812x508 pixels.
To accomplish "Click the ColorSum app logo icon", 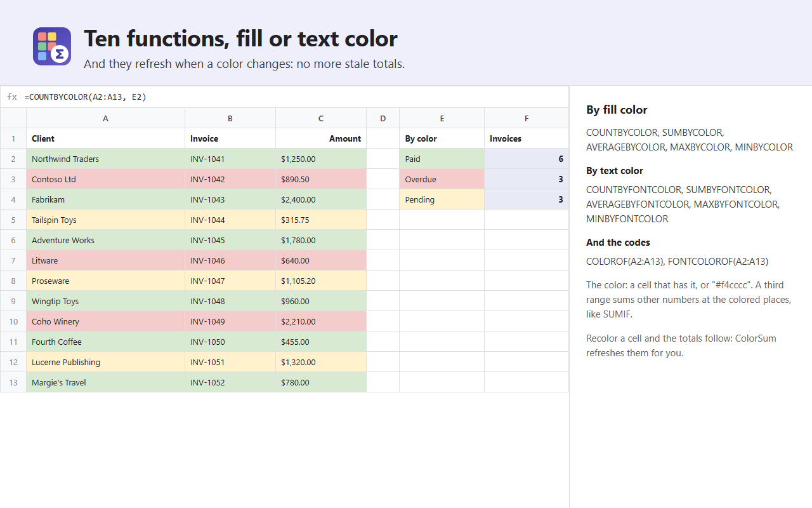I will tap(52, 46).
